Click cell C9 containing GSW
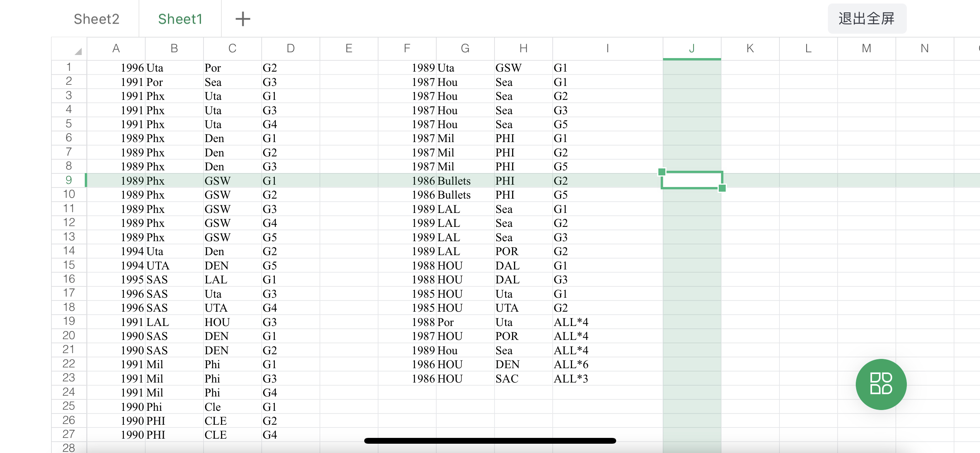Viewport: 980px width, 453px height. 232,181
